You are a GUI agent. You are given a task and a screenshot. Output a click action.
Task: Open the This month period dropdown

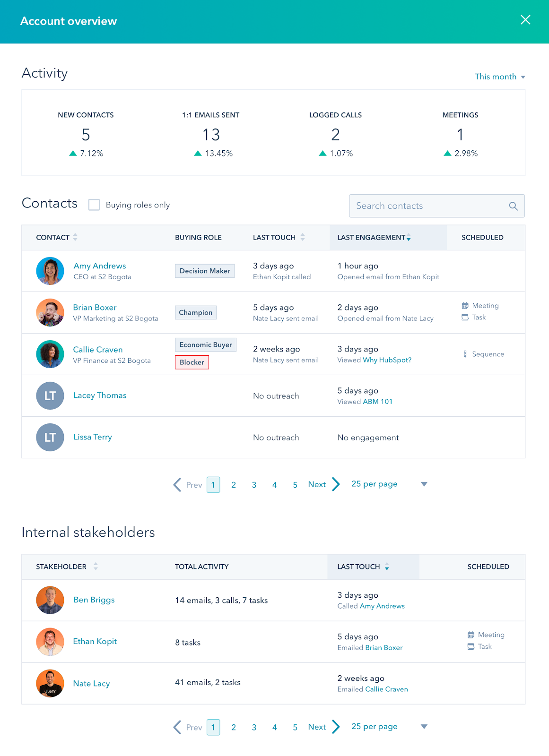click(500, 77)
